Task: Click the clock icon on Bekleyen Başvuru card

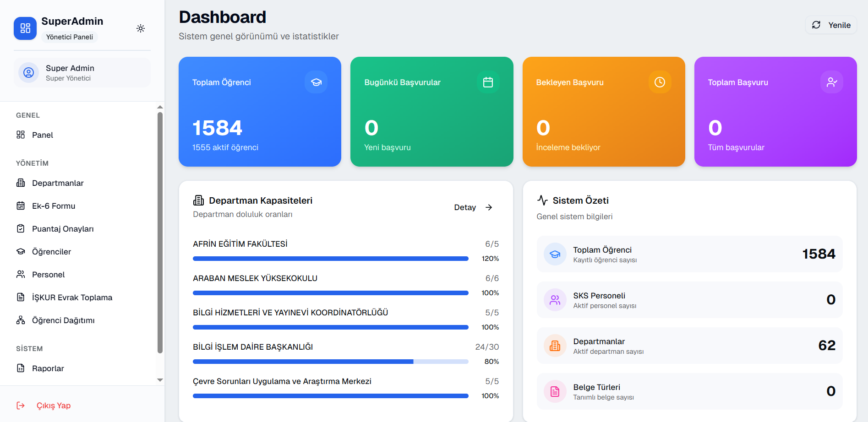Action: click(660, 82)
